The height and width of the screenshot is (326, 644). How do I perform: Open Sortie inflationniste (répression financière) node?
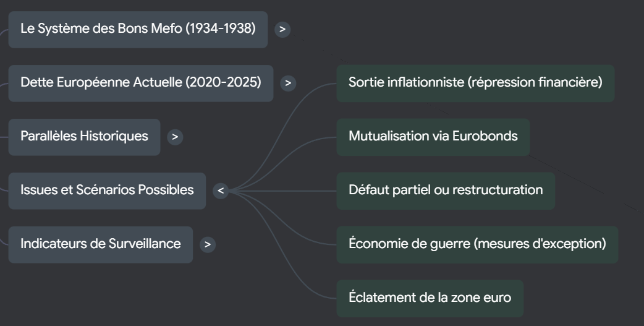(475, 83)
